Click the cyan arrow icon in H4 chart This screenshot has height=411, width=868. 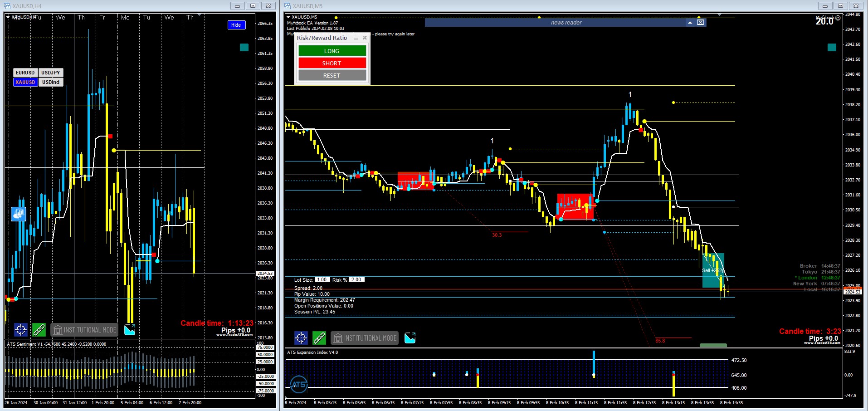tap(130, 330)
